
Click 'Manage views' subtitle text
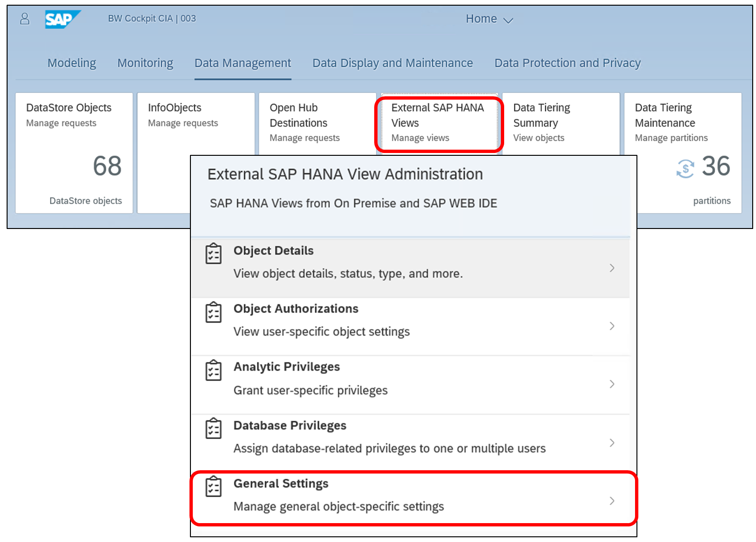pyautogui.click(x=420, y=138)
